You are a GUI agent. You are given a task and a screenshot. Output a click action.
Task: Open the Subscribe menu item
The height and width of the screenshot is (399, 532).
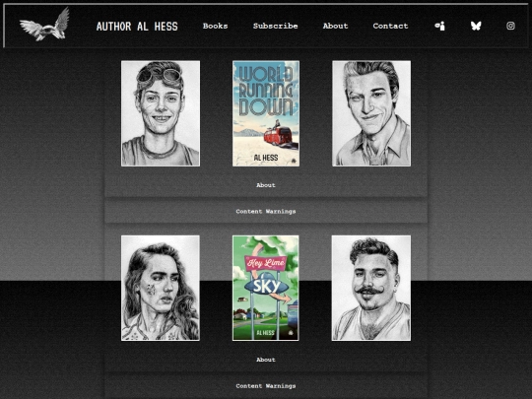tap(275, 26)
